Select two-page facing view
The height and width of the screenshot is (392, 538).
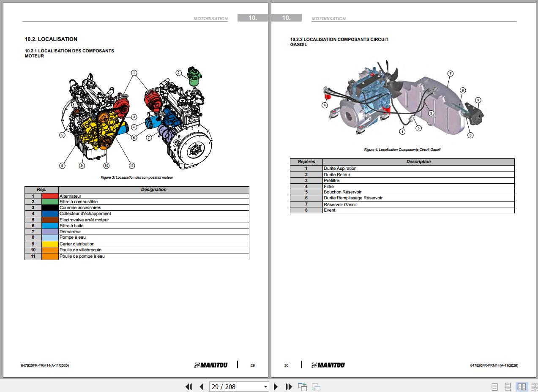tap(522, 387)
